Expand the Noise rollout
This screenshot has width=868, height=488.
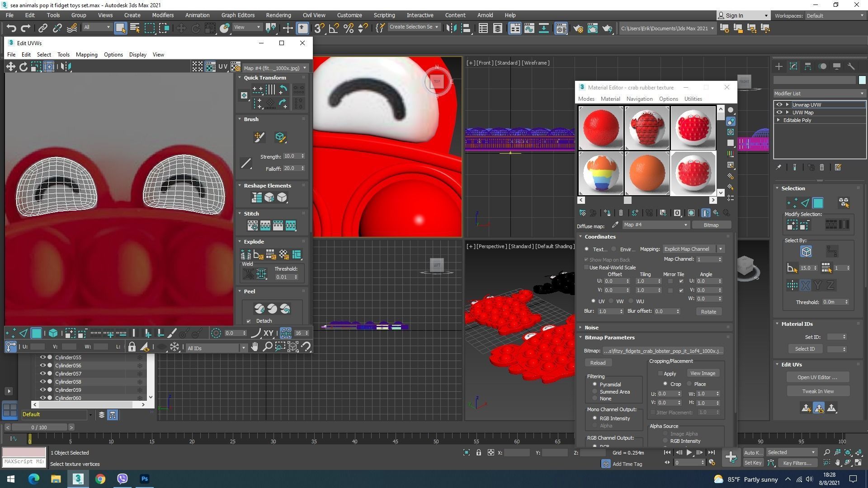581,328
